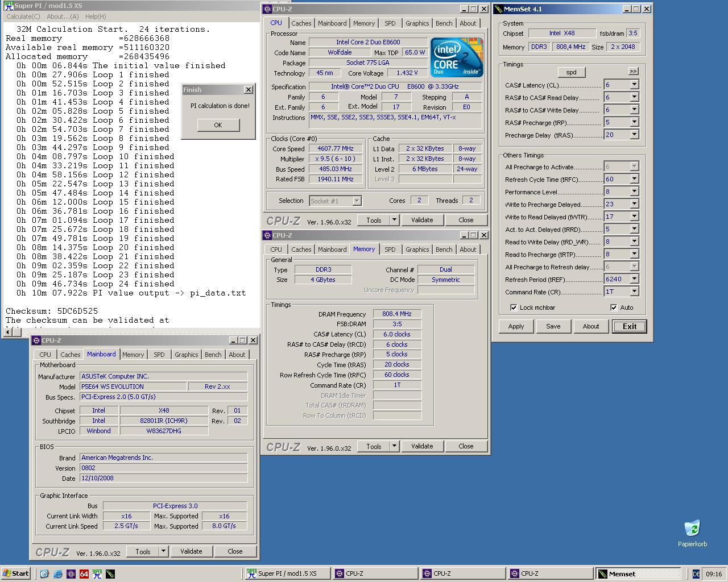Click the Intel Core 2 Duo logo

(x=457, y=57)
